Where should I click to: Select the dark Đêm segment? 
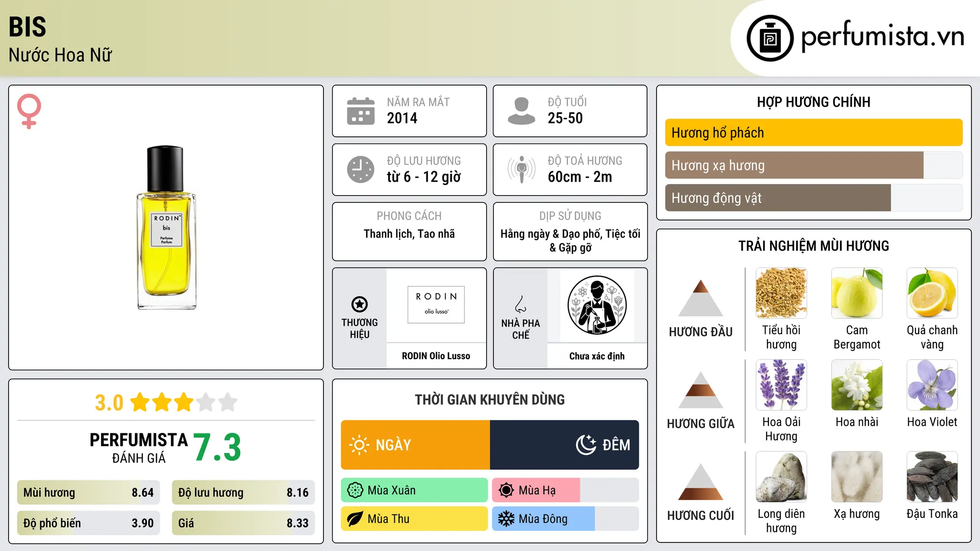pos(565,445)
